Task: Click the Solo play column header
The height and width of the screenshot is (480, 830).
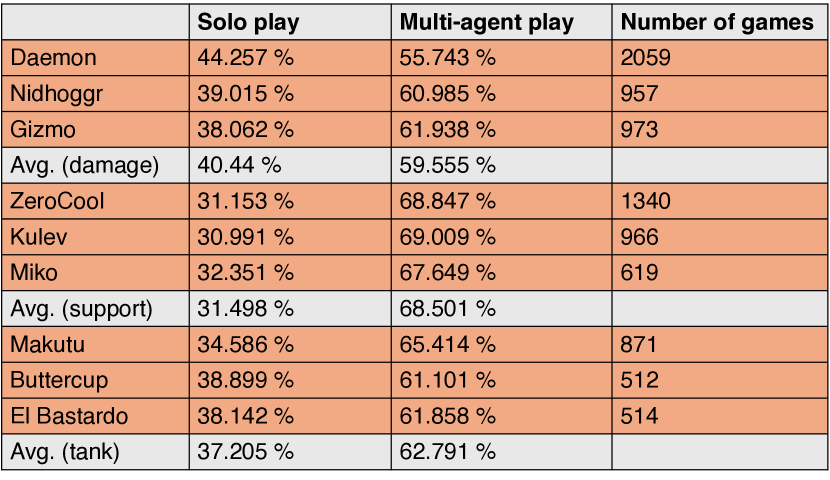Action: [248, 22]
